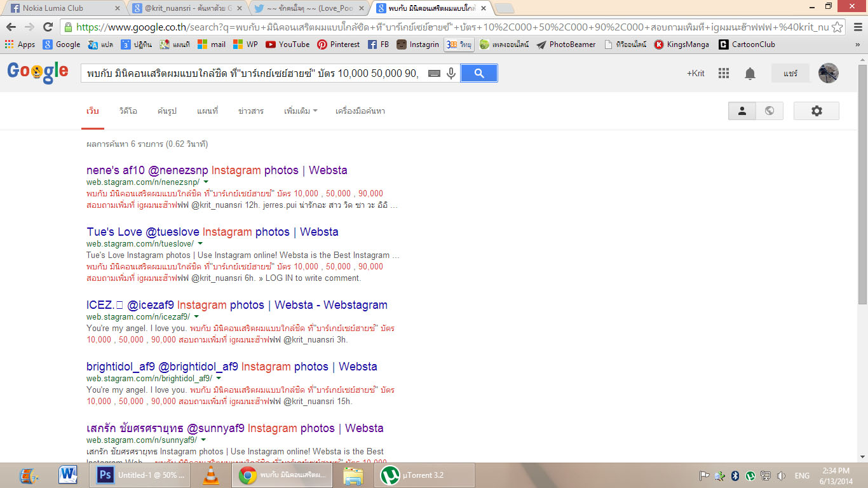The image size is (868, 488).
Task: Open a new browser tab
Action: [504, 8]
